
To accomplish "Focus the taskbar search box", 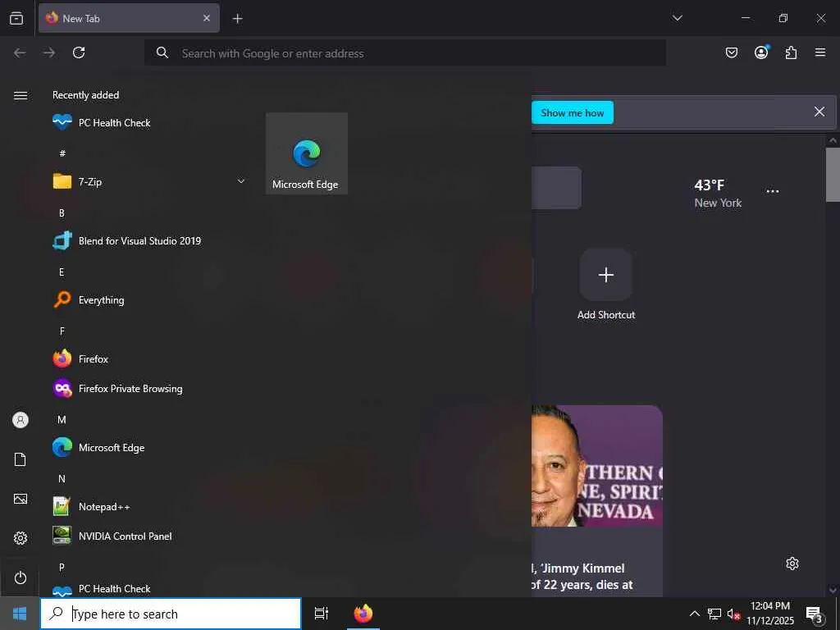I will (171, 614).
